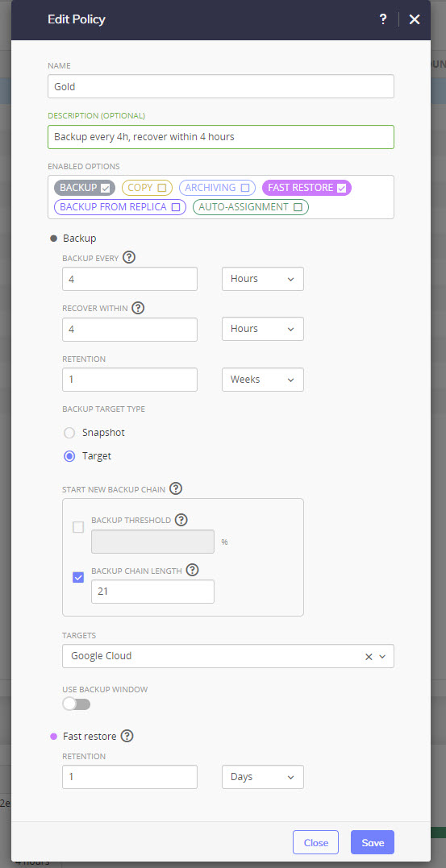Save the policy changes
This screenshot has height=868, width=446.
click(x=373, y=842)
